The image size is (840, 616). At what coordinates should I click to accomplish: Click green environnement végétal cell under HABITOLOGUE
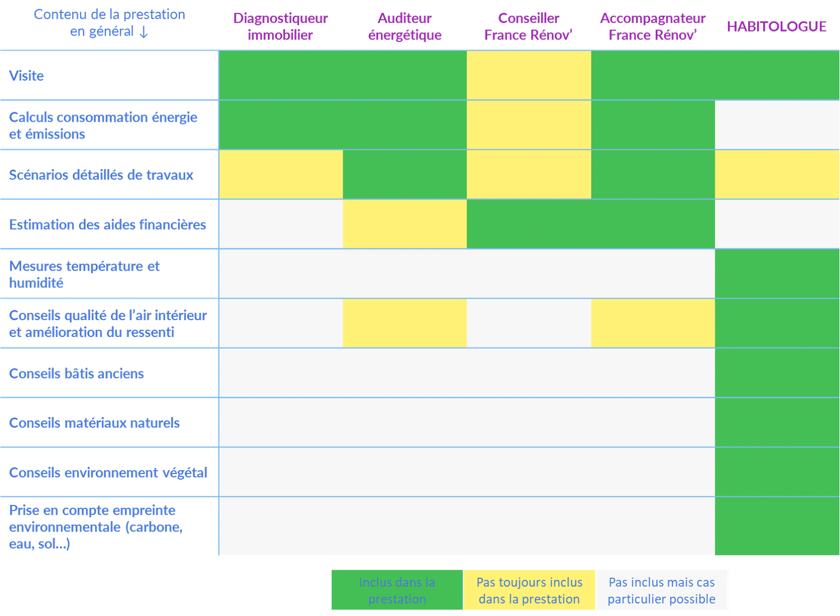point(777,472)
